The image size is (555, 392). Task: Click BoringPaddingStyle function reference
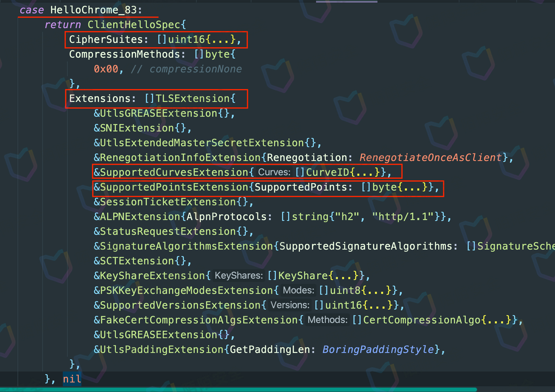click(378, 349)
